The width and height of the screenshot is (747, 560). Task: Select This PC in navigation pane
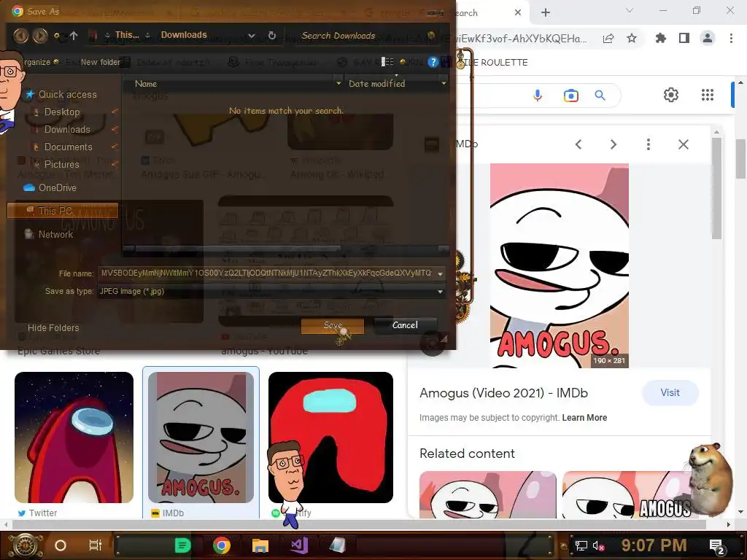(x=63, y=211)
